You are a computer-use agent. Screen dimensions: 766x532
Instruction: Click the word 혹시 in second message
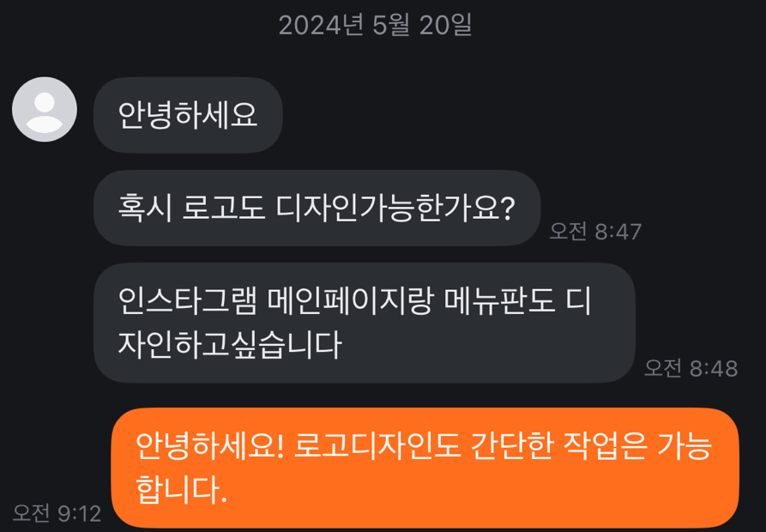coord(145,208)
